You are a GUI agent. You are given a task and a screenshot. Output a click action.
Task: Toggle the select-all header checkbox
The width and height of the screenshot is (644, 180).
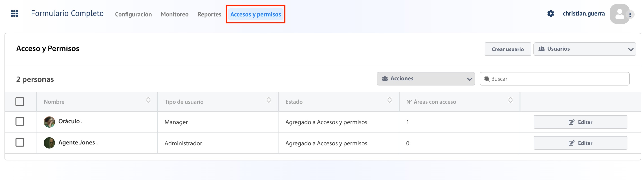tap(20, 101)
